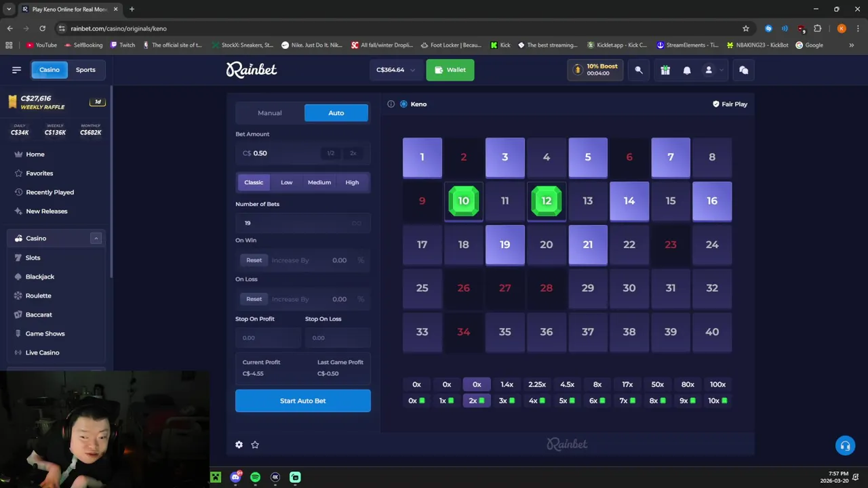This screenshot has height=488, width=868.
Task: Open the 10% Boost timer
Action: [x=595, y=70]
